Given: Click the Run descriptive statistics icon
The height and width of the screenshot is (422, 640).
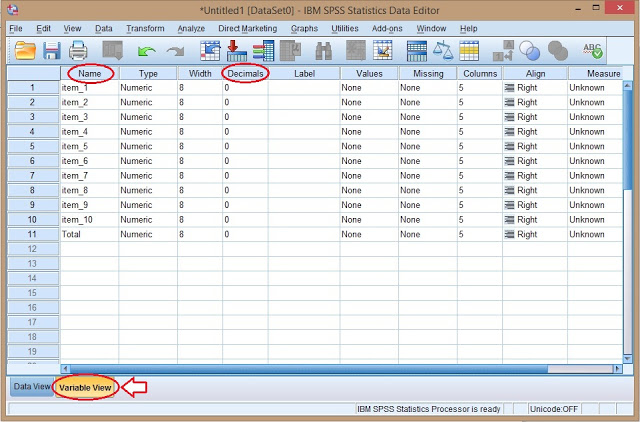Looking at the screenshot, I should [291, 51].
